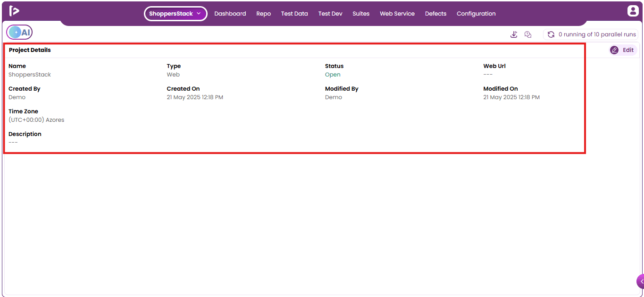Image resolution: width=644 pixels, height=297 pixels.
Task: Open the chat help icon
Action: point(528,34)
